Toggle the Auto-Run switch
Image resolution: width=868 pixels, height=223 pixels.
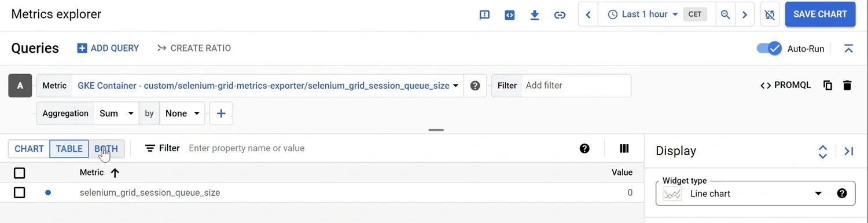coord(770,49)
